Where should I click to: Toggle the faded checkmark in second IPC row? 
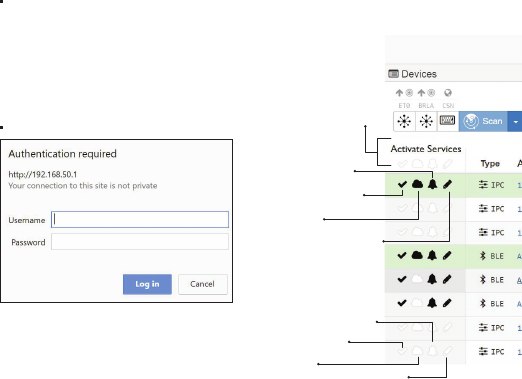point(402,208)
